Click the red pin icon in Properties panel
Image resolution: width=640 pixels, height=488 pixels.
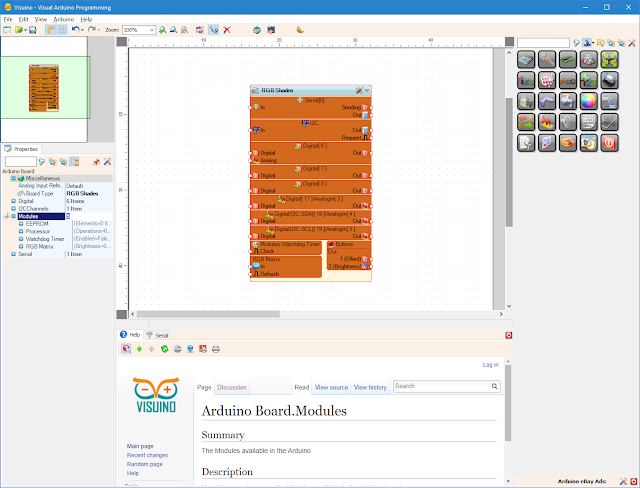pos(96,162)
